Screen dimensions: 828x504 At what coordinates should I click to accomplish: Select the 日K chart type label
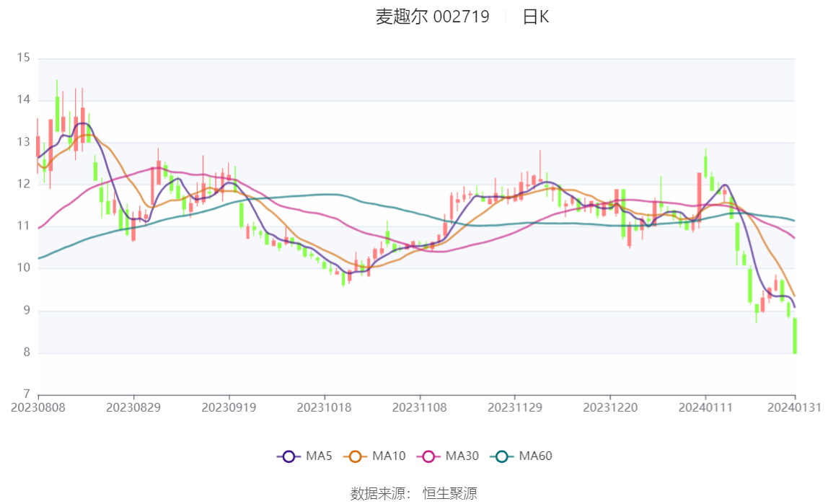[535, 17]
